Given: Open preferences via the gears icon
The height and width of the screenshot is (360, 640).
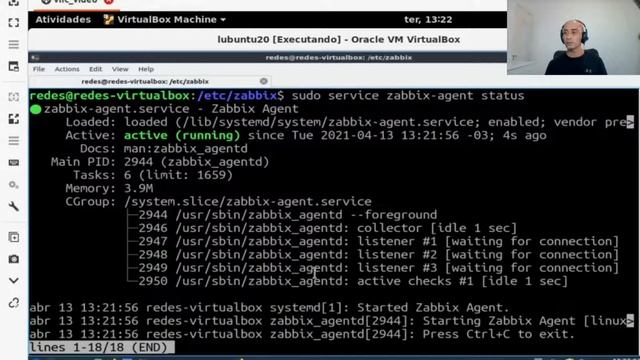Looking at the screenshot, I should tap(13, 185).
